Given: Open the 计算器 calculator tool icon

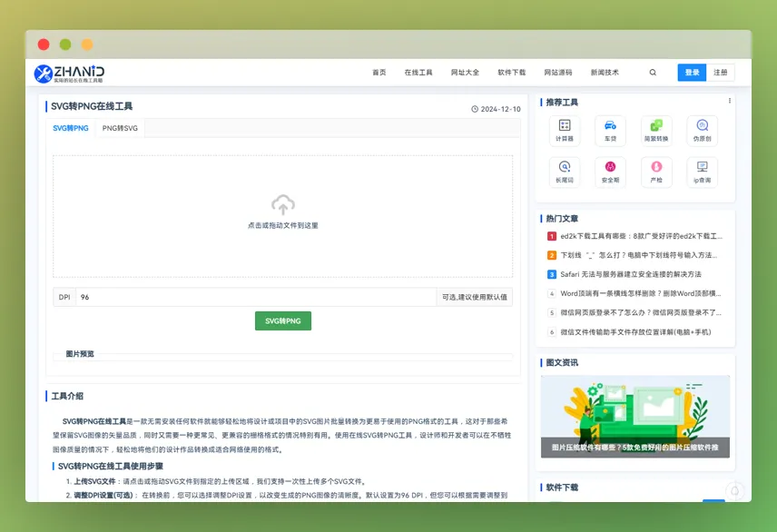Looking at the screenshot, I should [564, 128].
